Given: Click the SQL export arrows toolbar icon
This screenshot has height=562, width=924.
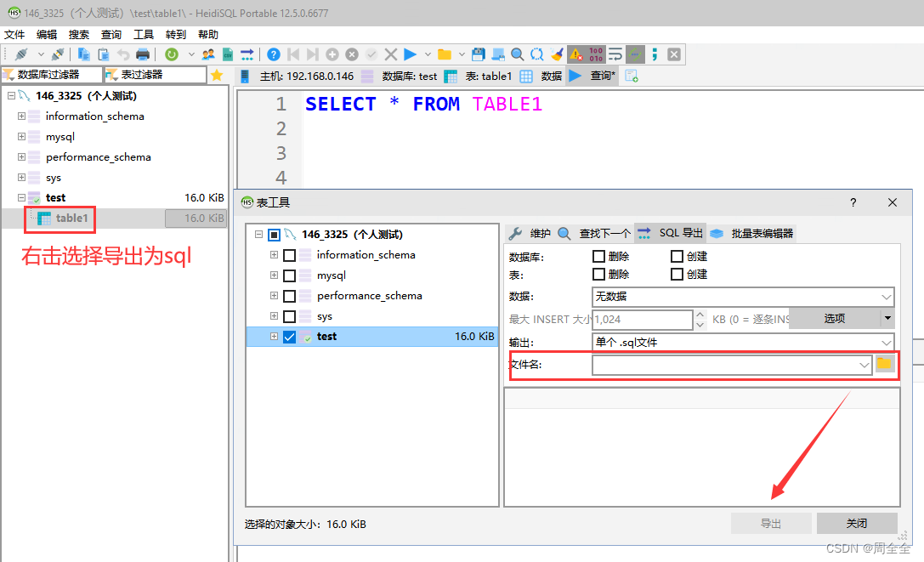Looking at the screenshot, I should coord(247,55).
